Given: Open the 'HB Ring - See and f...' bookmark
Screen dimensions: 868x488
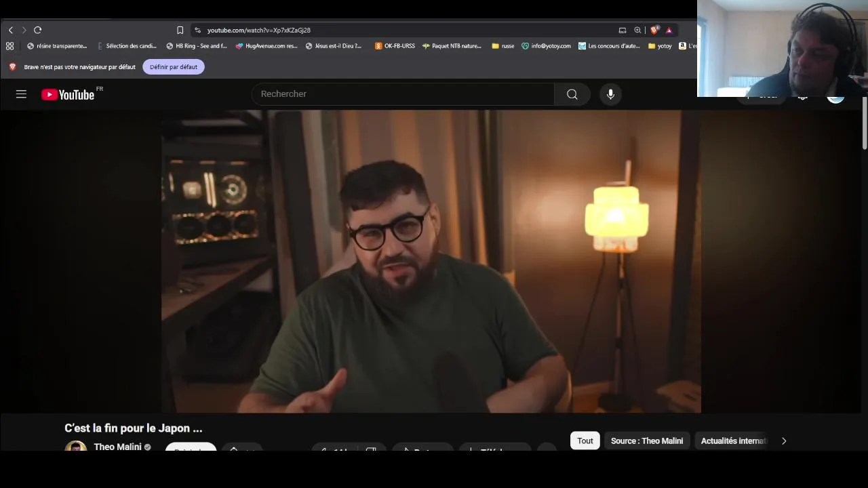Looking at the screenshot, I should pyautogui.click(x=197, y=46).
